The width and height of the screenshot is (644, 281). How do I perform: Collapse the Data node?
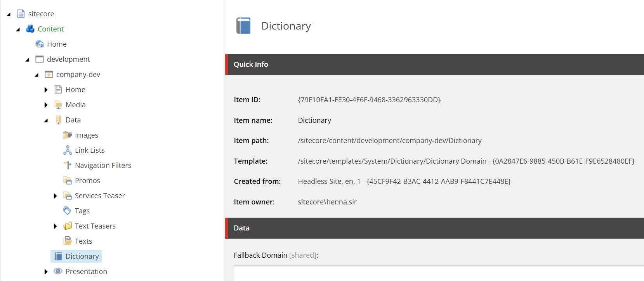(x=46, y=120)
